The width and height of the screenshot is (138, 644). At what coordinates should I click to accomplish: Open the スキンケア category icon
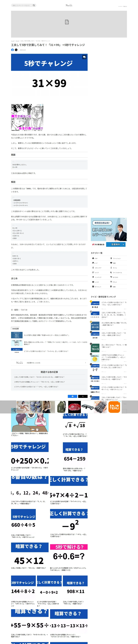pyautogui.click(x=93, y=267)
